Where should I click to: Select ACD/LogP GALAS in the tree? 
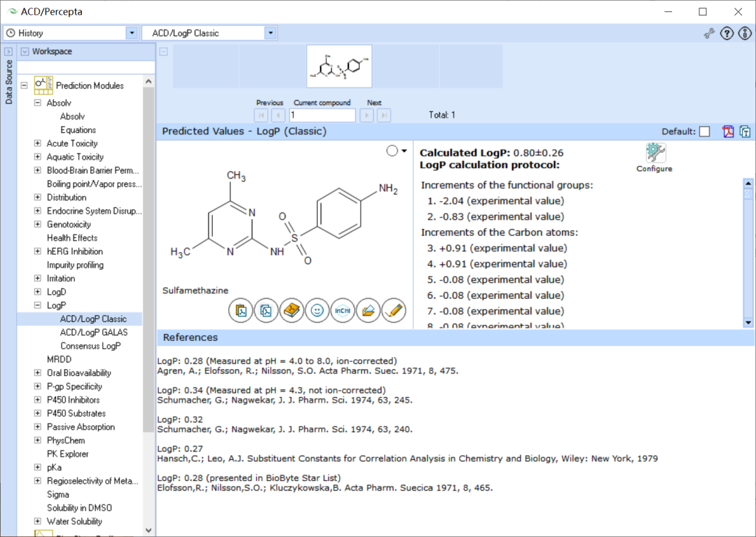[x=94, y=332]
